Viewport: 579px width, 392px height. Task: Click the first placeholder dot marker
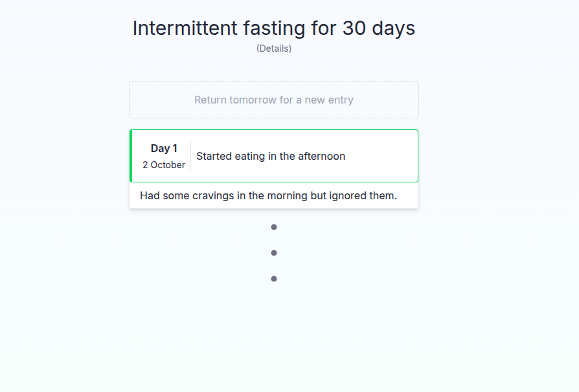(273, 226)
